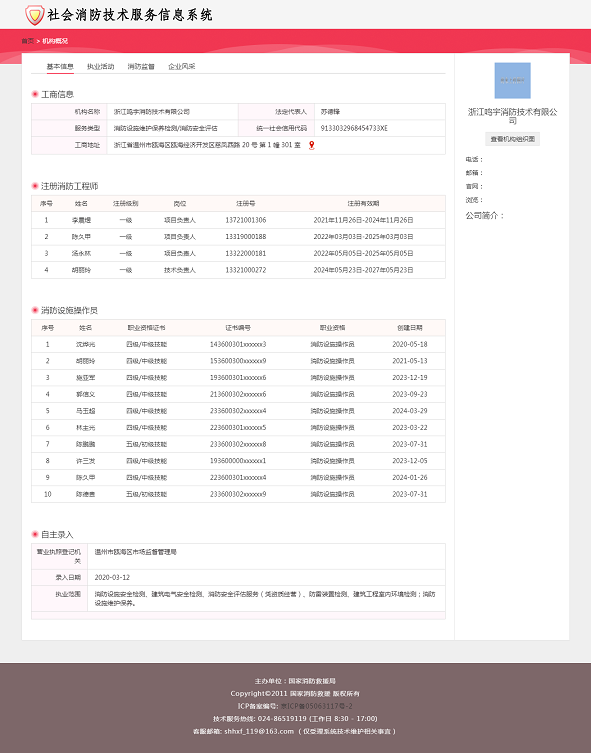
Task: Open the 企业风采 tab
Action: pos(181,66)
